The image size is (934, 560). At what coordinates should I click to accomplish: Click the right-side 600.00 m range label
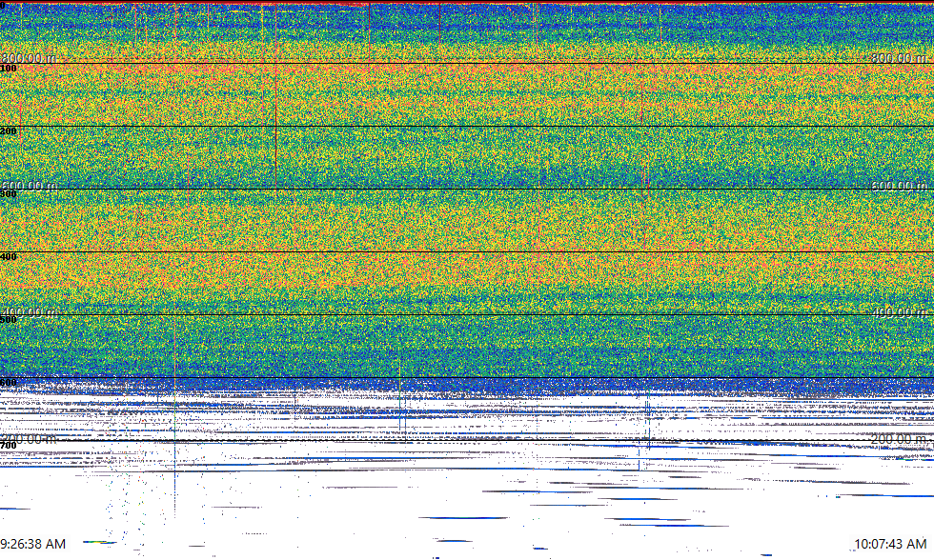(898, 186)
